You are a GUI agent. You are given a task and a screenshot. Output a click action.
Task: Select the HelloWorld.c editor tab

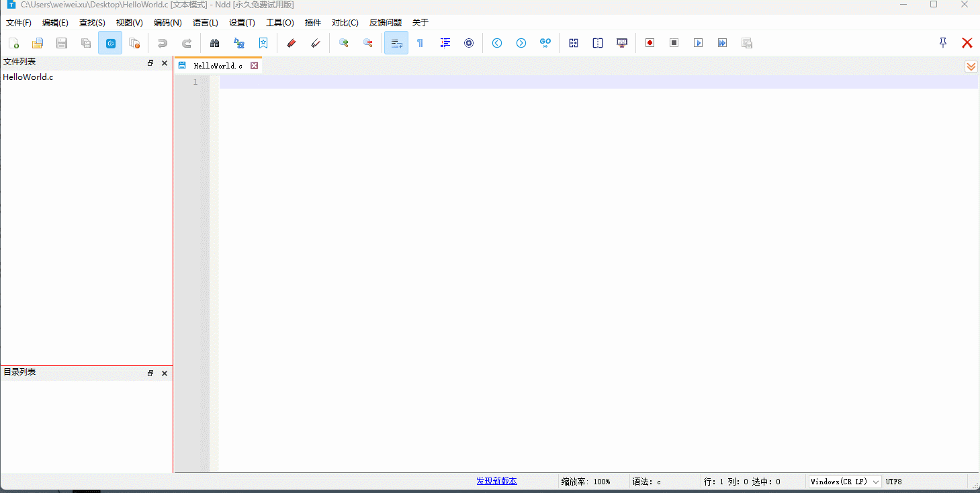[218, 66]
